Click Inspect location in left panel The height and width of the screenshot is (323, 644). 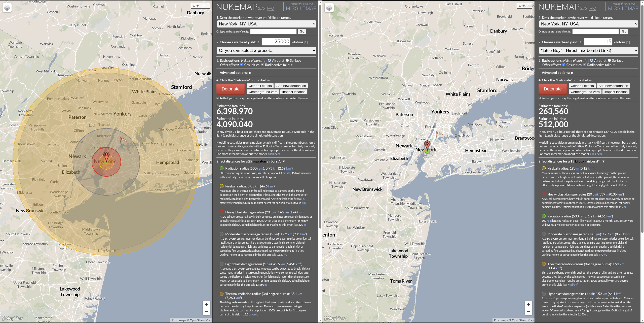[294, 92]
